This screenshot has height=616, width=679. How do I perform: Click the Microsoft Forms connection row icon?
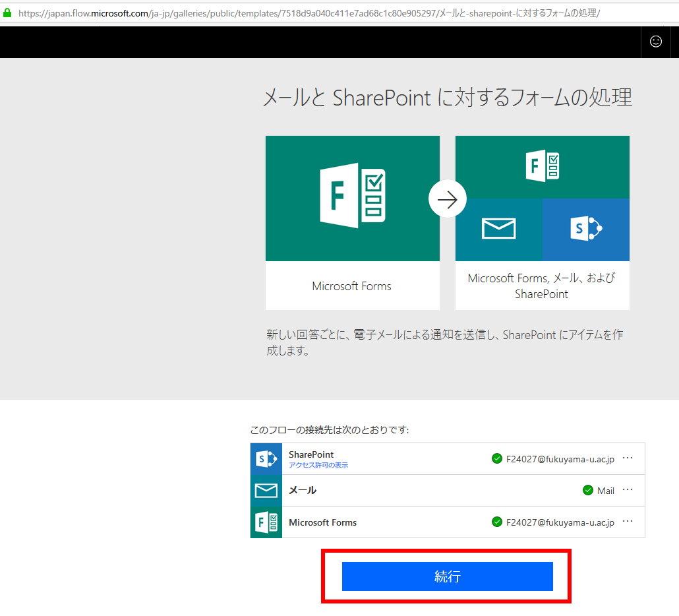click(266, 522)
